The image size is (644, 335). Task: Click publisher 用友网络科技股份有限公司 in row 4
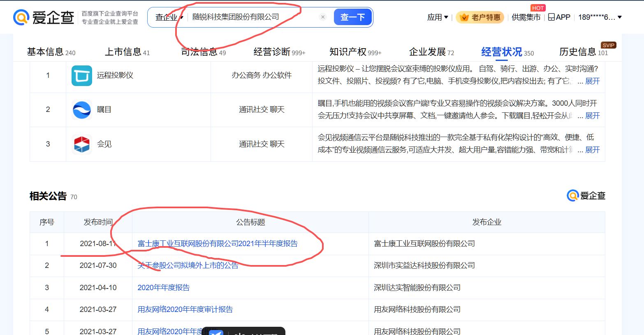[417, 309]
